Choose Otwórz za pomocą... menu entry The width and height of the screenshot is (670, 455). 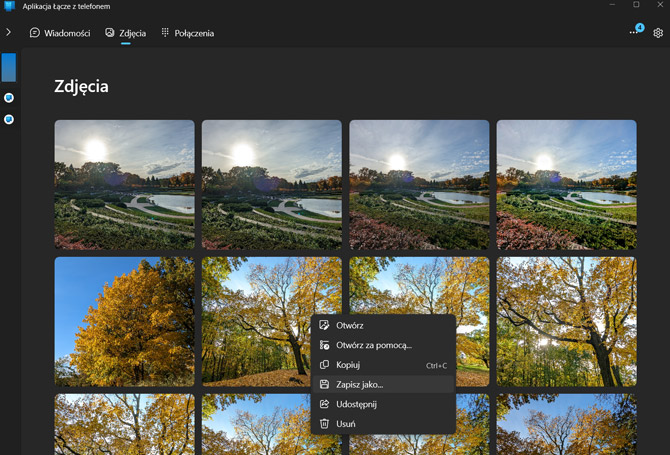383,345
